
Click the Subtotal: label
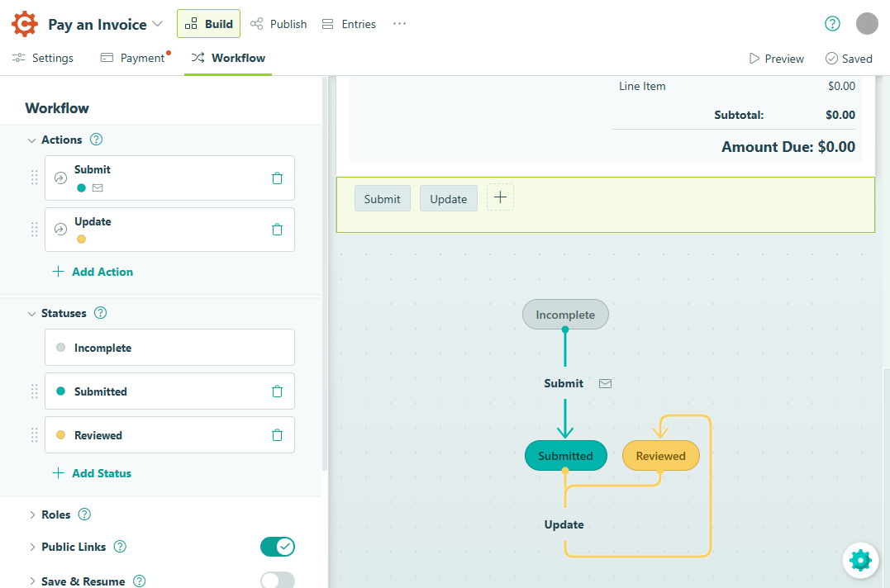click(739, 115)
